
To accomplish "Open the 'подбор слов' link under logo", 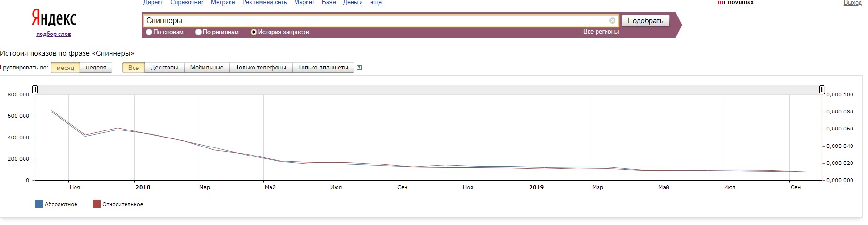I will (x=54, y=34).
